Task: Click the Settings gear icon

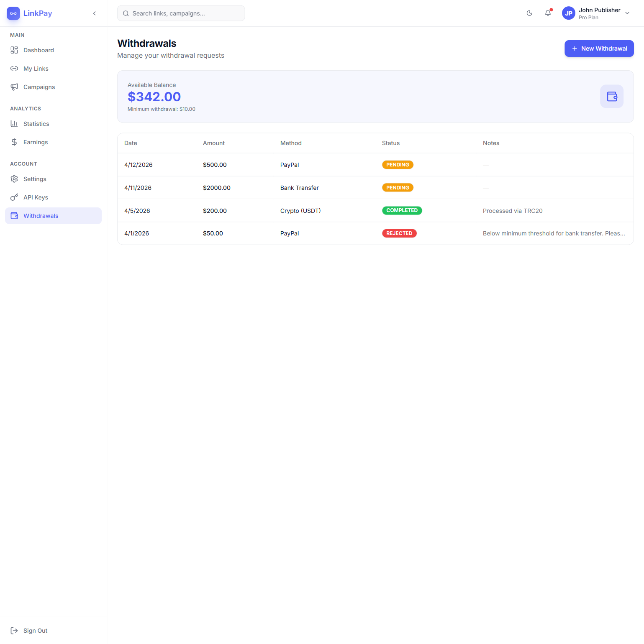Action: (14, 179)
